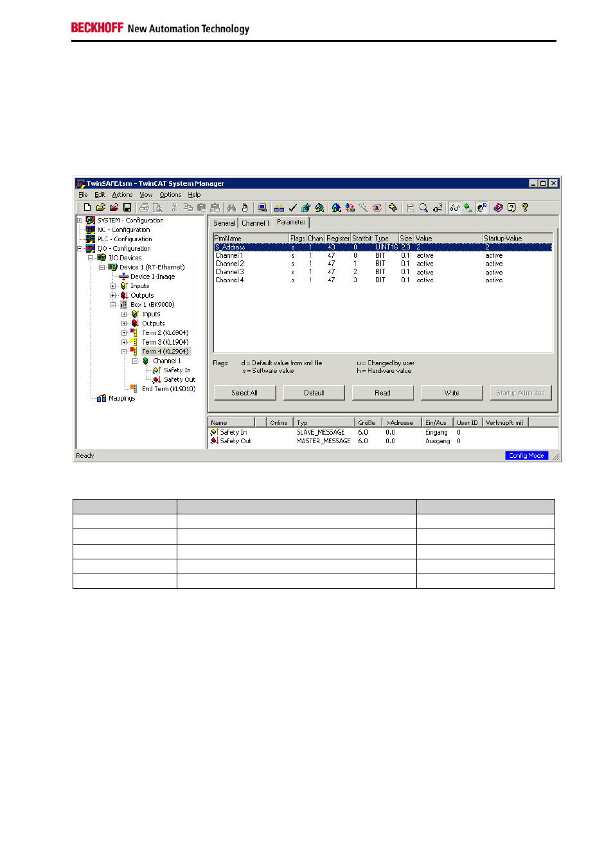Click the Print toolbar icon

point(144,208)
